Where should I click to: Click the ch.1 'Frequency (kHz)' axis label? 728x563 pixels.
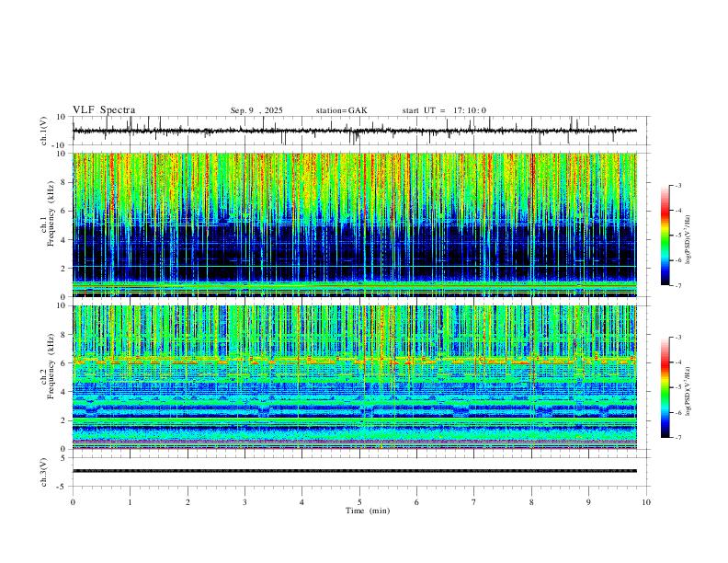pyautogui.click(x=51, y=213)
